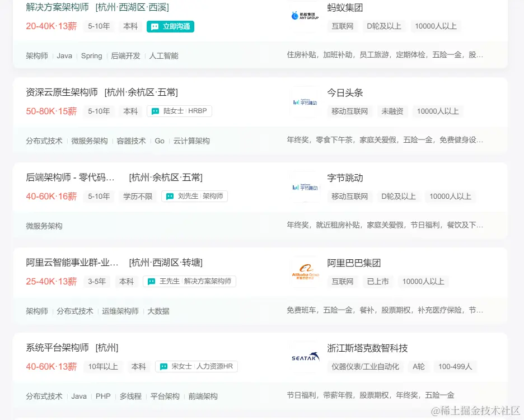524x420 pixels.
Task: Click the Ant Group company logo
Action: coord(305,16)
